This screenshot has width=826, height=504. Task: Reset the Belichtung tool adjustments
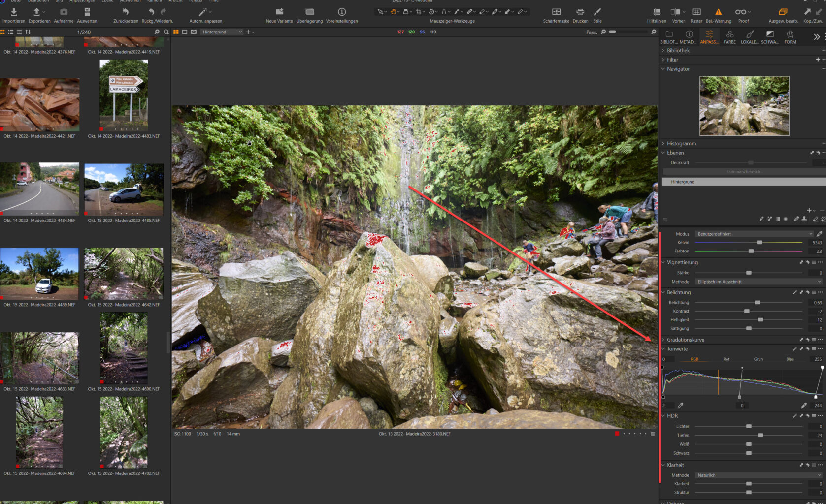click(x=807, y=292)
